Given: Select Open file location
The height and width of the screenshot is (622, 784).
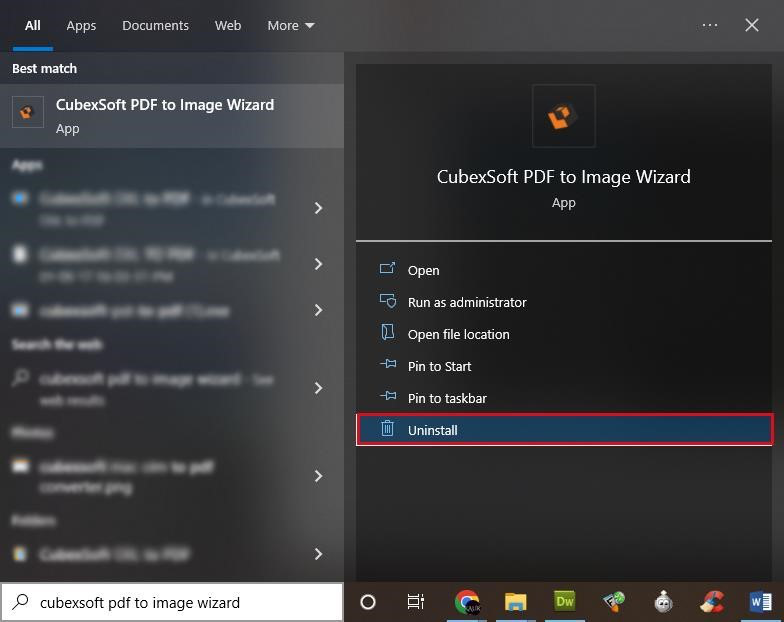Looking at the screenshot, I should 564,334.
